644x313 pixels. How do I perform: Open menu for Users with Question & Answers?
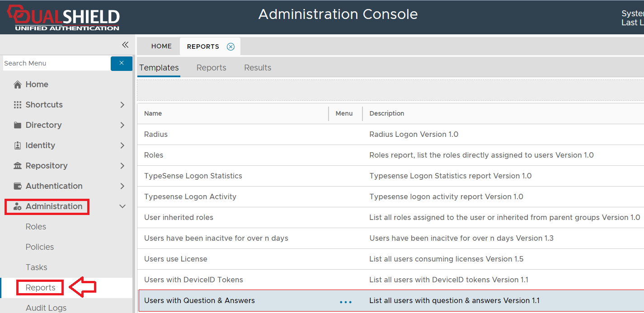(x=346, y=302)
